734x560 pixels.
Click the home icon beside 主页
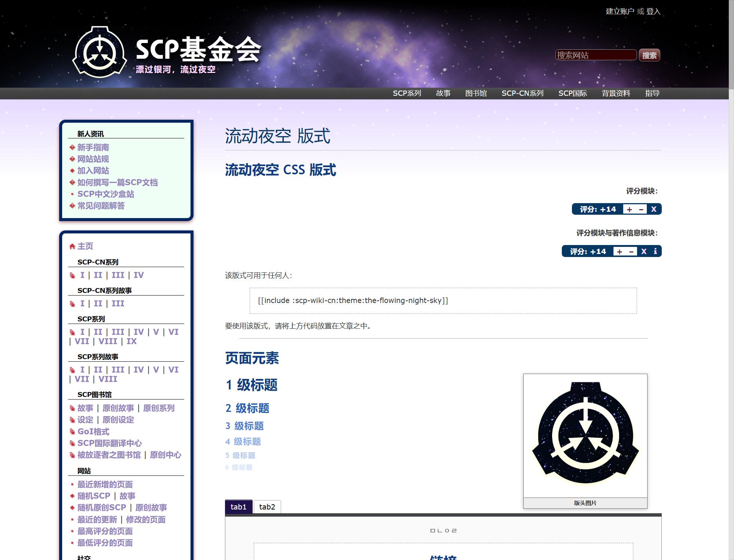click(72, 246)
